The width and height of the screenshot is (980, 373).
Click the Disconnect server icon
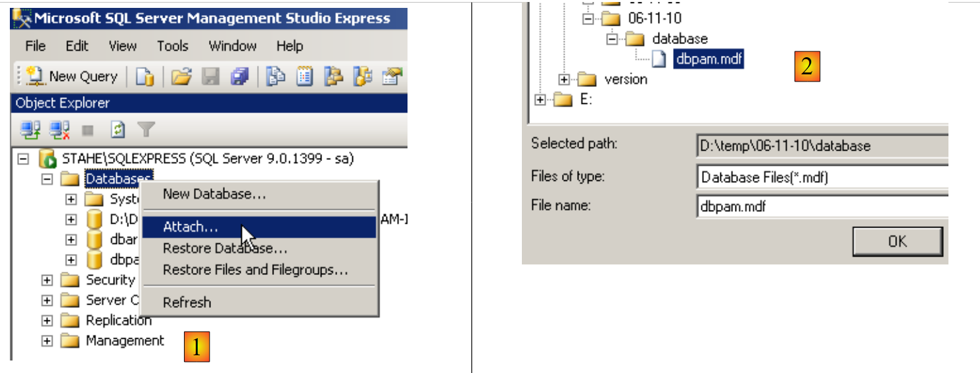(59, 130)
